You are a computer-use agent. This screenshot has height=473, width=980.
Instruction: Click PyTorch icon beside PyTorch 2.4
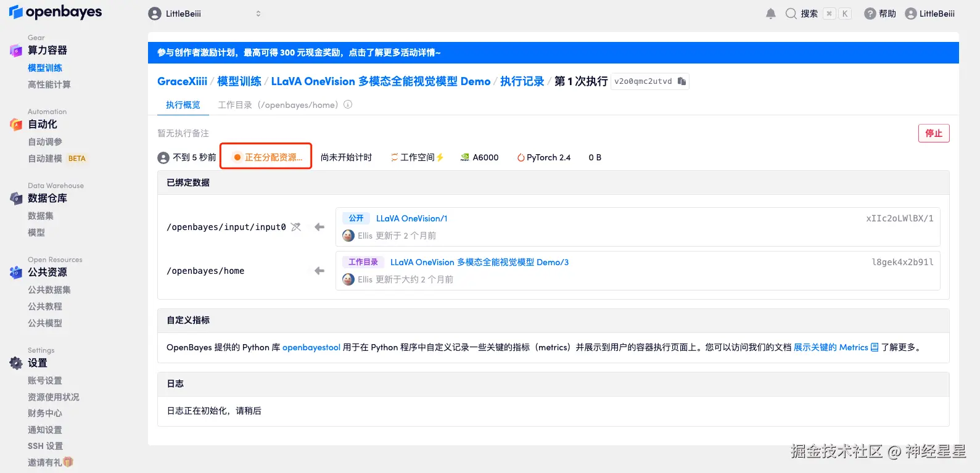click(x=521, y=158)
